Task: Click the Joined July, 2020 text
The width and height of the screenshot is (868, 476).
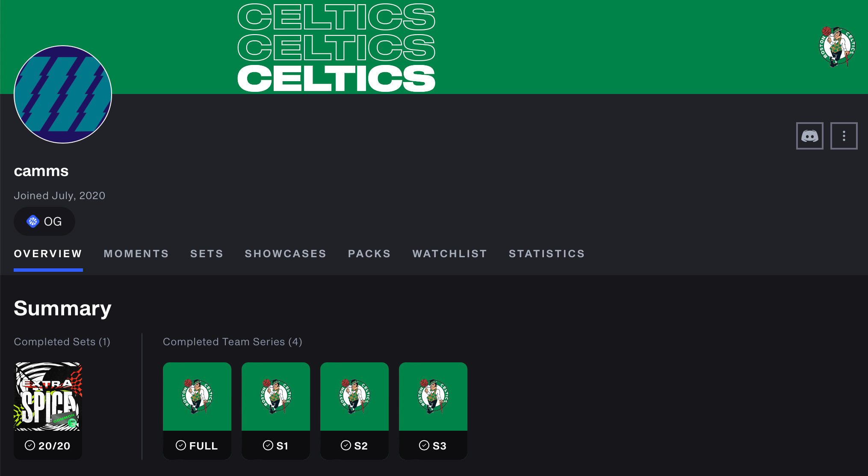Action: [59, 196]
